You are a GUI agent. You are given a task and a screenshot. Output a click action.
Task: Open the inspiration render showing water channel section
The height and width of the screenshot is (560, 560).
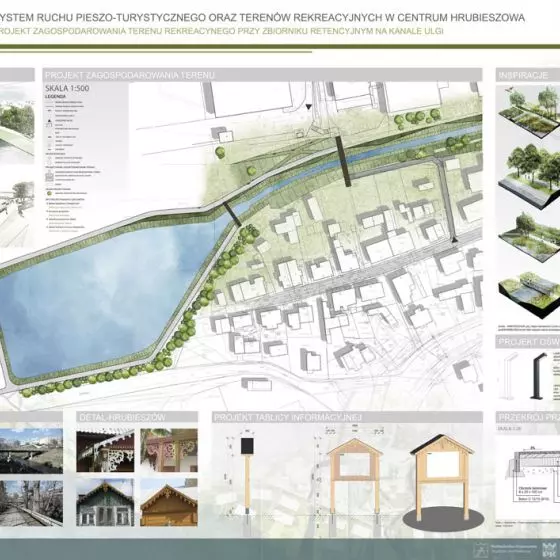[x=529, y=295]
